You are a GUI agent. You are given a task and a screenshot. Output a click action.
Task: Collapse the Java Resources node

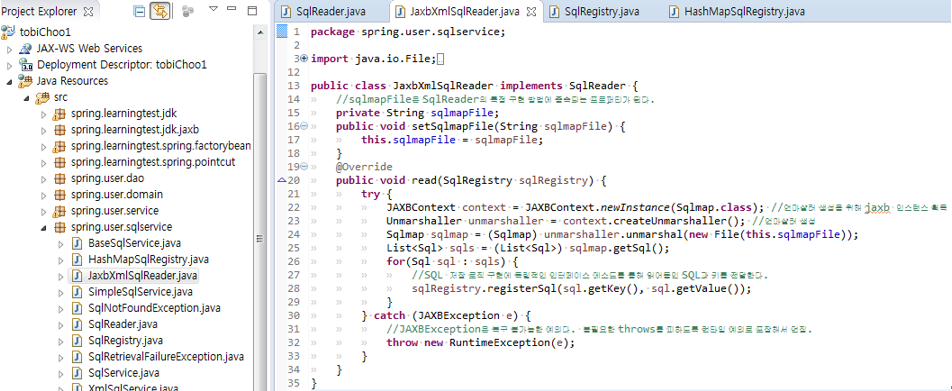pos(10,82)
